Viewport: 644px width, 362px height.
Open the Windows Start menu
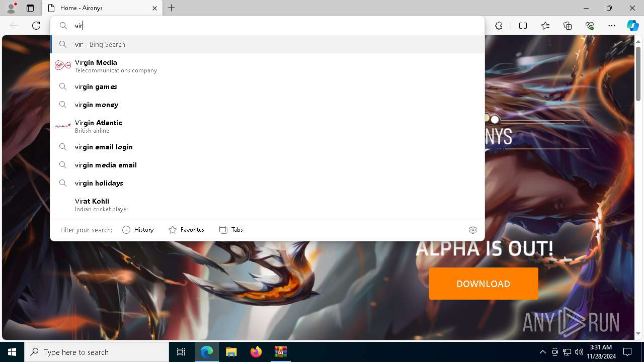pos(12,352)
